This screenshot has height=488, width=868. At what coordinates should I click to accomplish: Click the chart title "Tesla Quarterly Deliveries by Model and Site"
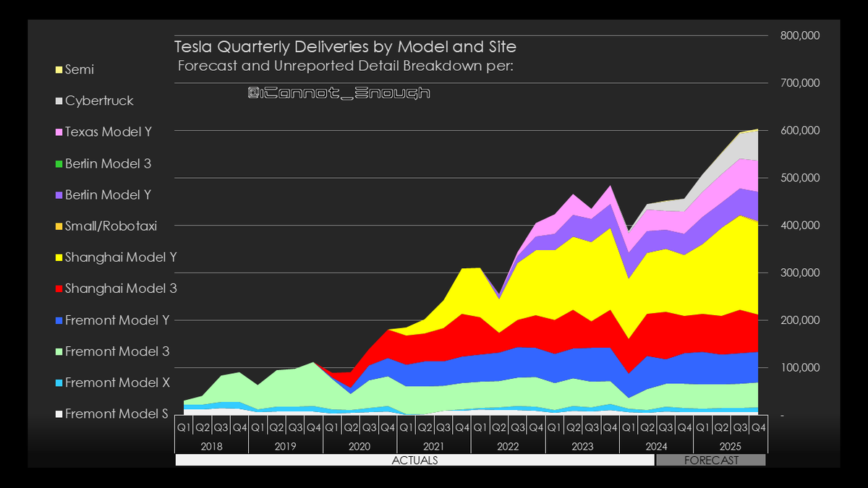coord(346,48)
